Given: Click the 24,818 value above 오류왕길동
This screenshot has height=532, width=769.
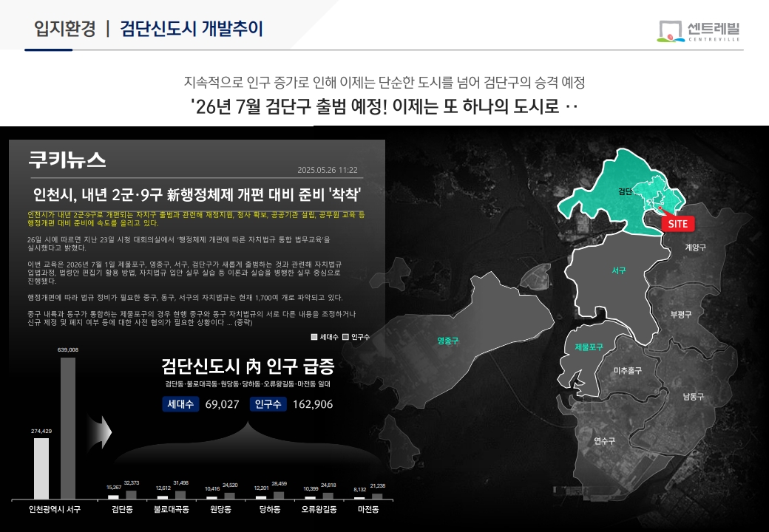Looking at the screenshot, I should tap(328, 485).
